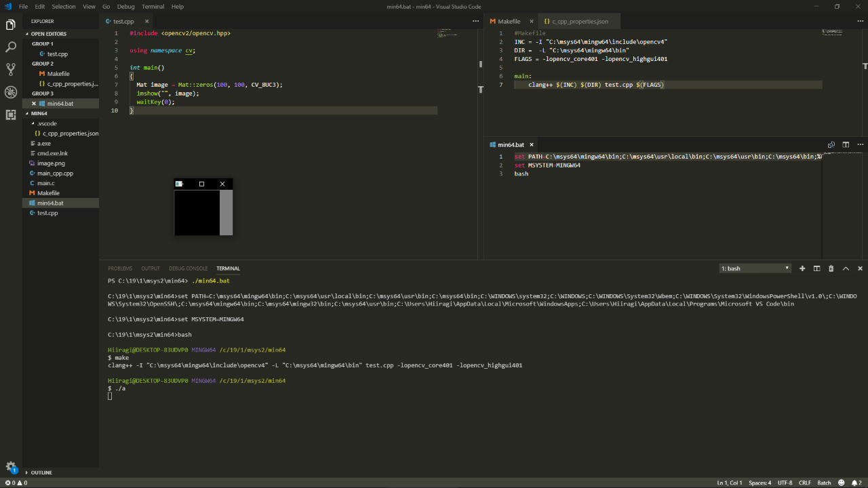
Task: Open the Search view in activity bar
Action: pos(11,47)
